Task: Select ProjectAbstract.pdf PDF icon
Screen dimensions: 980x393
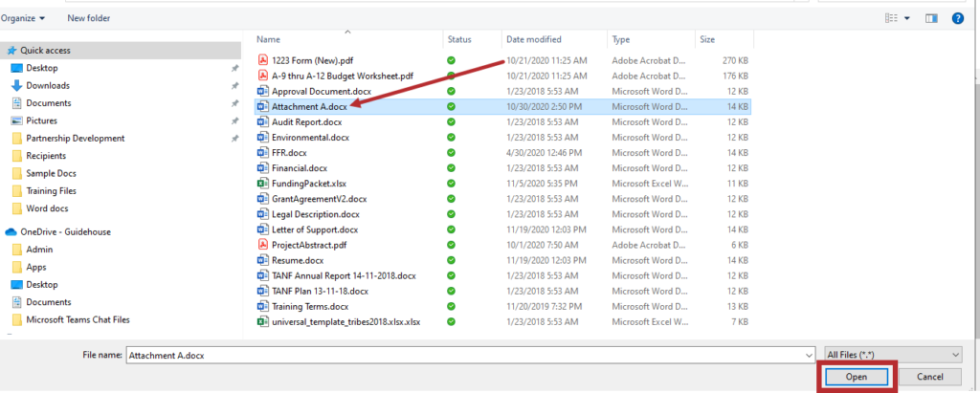Action: pos(263,244)
